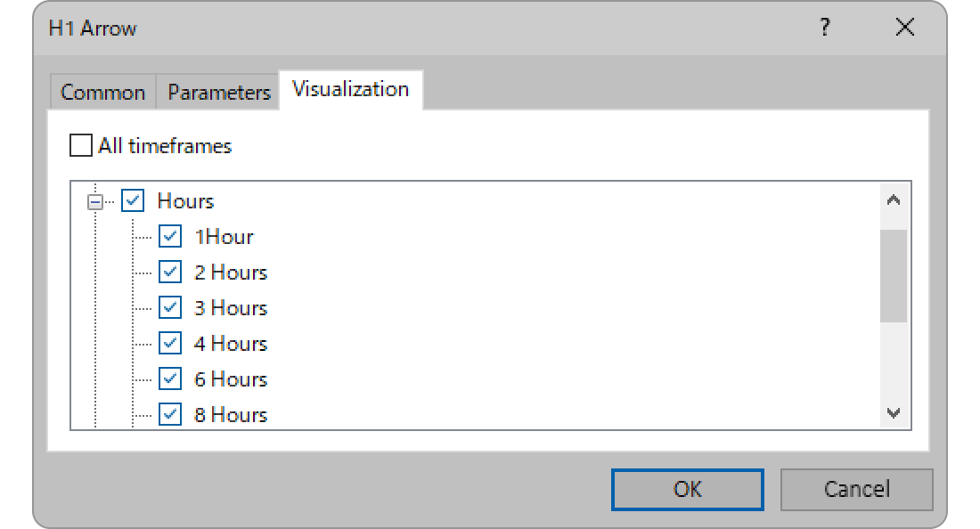Select the 1Hour tree label
This screenshot has height=529, width=980.
tap(224, 237)
